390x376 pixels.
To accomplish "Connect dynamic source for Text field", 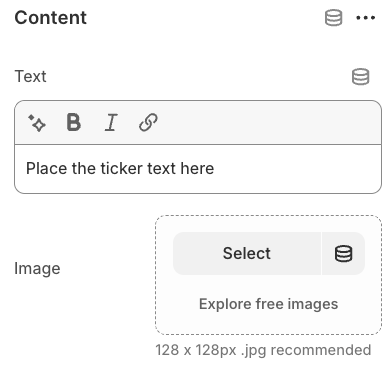I will point(361,77).
